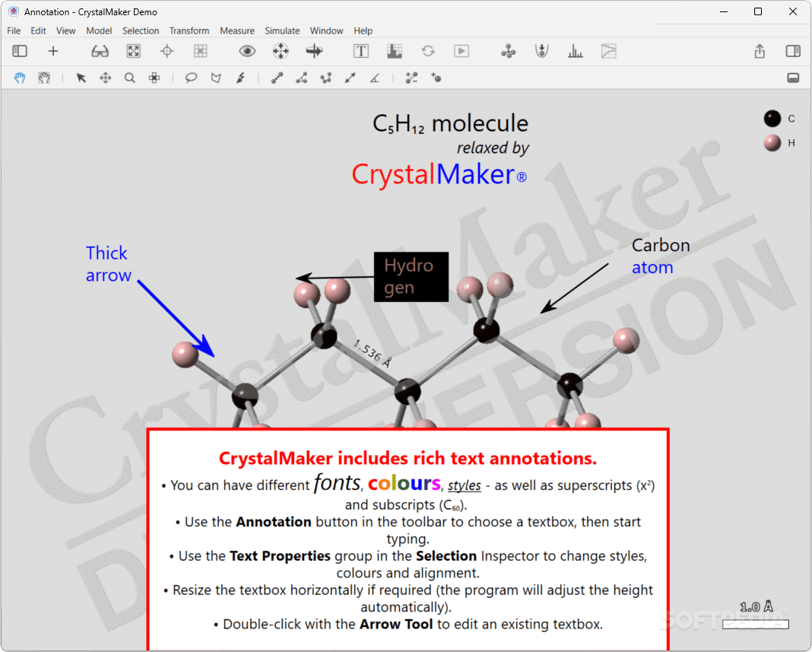The height and width of the screenshot is (652, 812).
Task: Select the add-atom tool
Action: point(436,77)
